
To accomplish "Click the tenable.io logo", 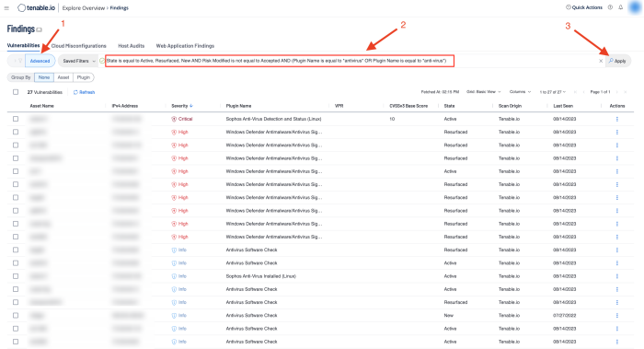I will click(x=36, y=7).
